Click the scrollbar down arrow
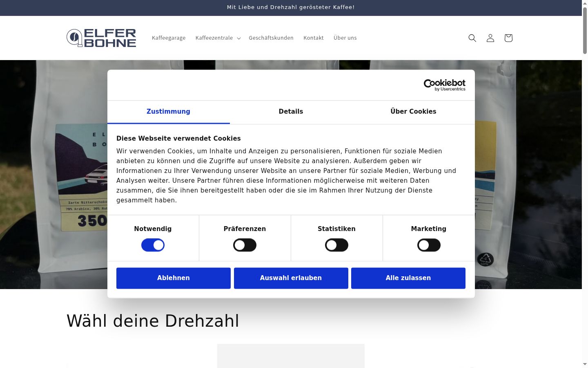 click(585, 364)
